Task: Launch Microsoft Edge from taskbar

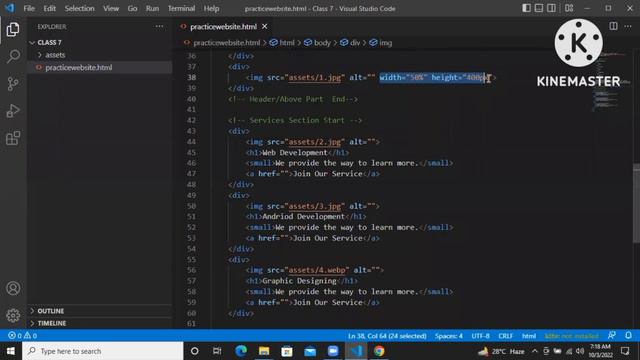Action: [x=241, y=351]
